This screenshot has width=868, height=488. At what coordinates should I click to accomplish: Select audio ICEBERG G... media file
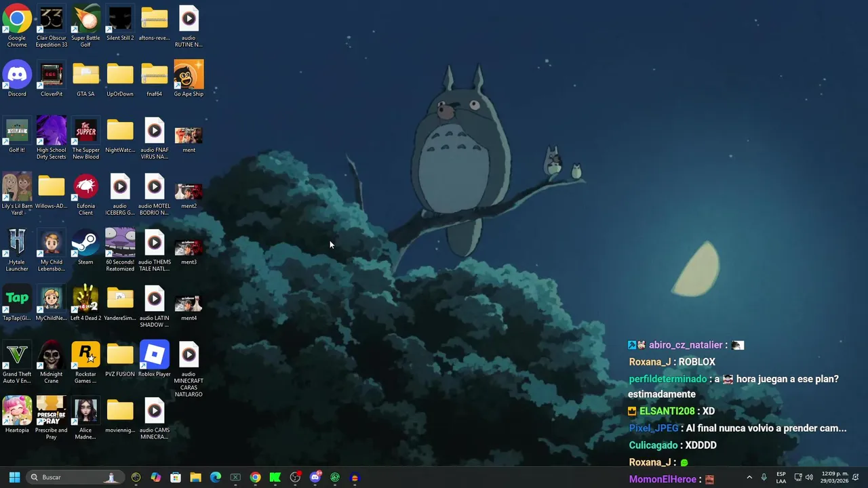coord(120,195)
